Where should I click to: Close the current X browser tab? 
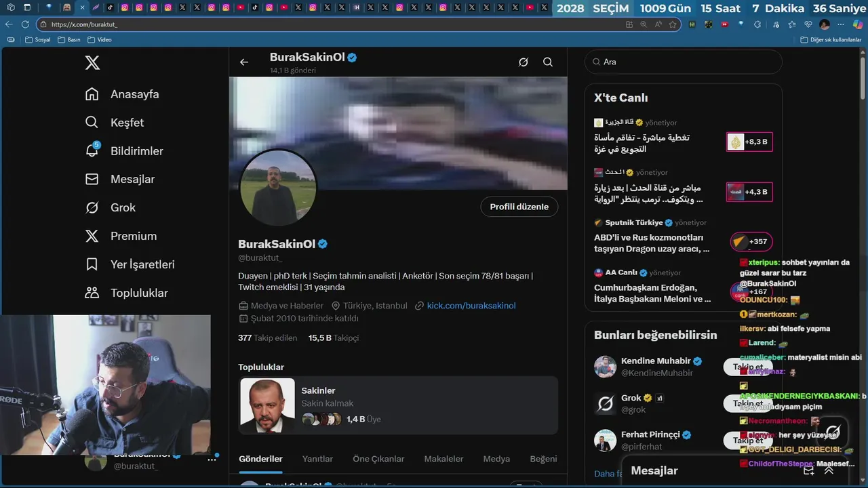click(x=82, y=7)
